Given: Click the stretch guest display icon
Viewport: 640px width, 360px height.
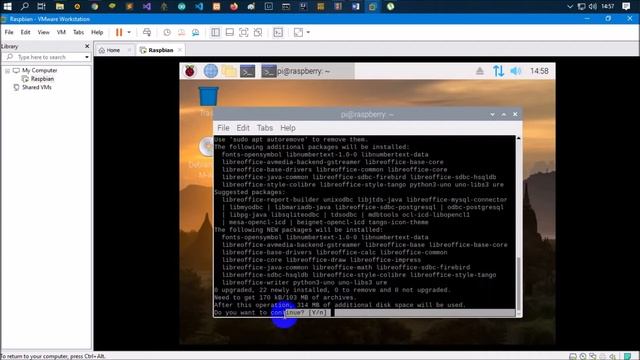Looking at the screenshot, I should point(298,32).
